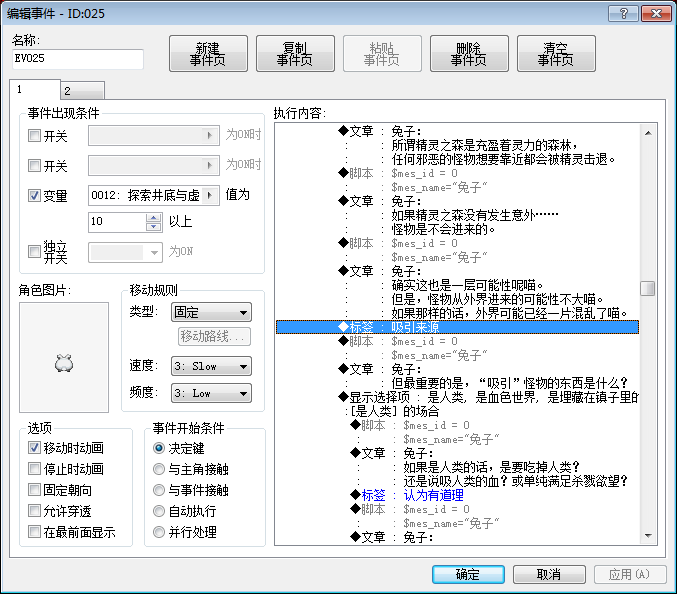677x594 pixels.
Task: Select highlighted 标签 : 吸引来源 command
Action: point(457,327)
